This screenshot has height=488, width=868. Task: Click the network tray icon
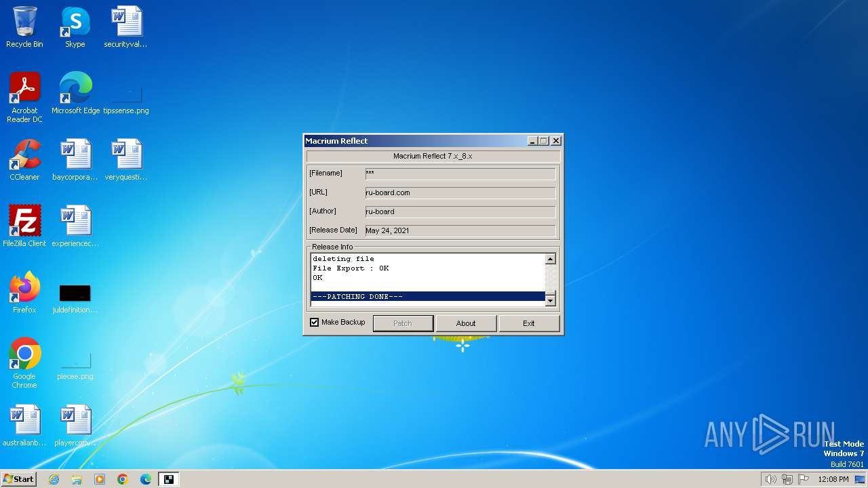point(787,479)
